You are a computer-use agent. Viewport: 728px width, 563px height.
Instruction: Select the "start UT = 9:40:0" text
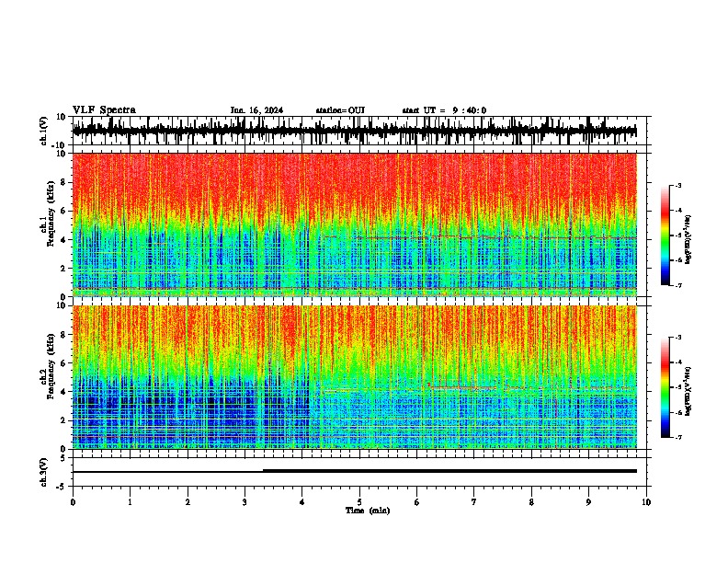click(444, 110)
